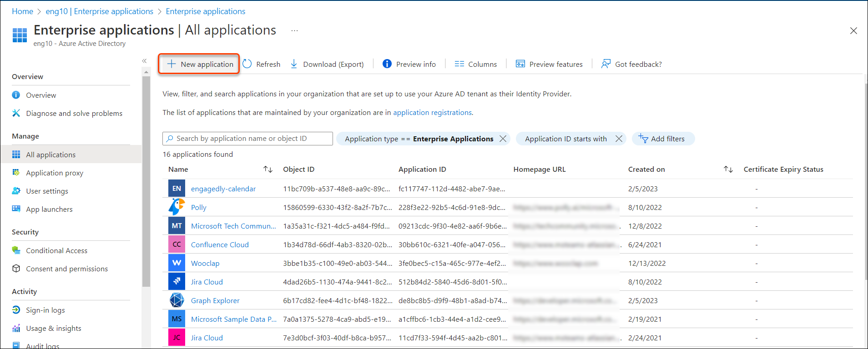Open the Confluence Cloud application link
The height and width of the screenshot is (349, 868).
tap(220, 244)
